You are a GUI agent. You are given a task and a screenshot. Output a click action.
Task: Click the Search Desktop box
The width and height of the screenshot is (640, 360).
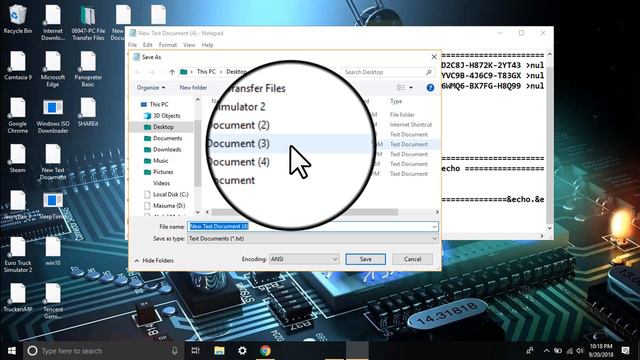tap(387, 72)
